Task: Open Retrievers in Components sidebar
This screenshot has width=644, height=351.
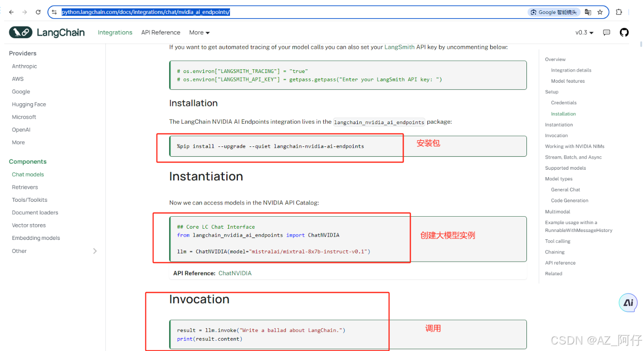Action: click(x=25, y=187)
